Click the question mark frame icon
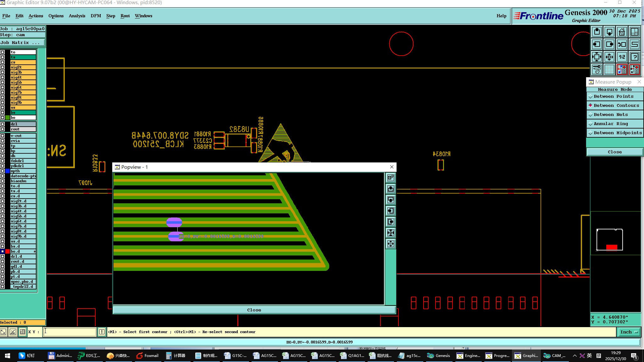 pyautogui.click(x=635, y=57)
